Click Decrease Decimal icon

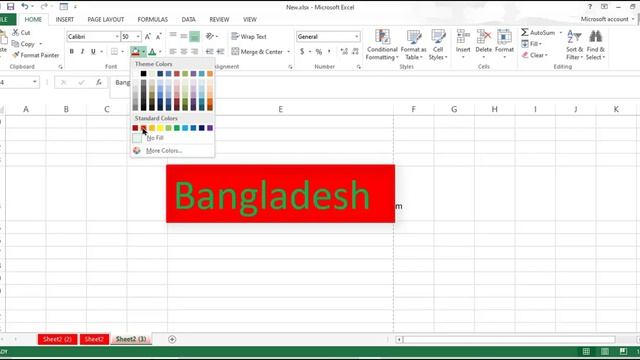click(x=355, y=51)
